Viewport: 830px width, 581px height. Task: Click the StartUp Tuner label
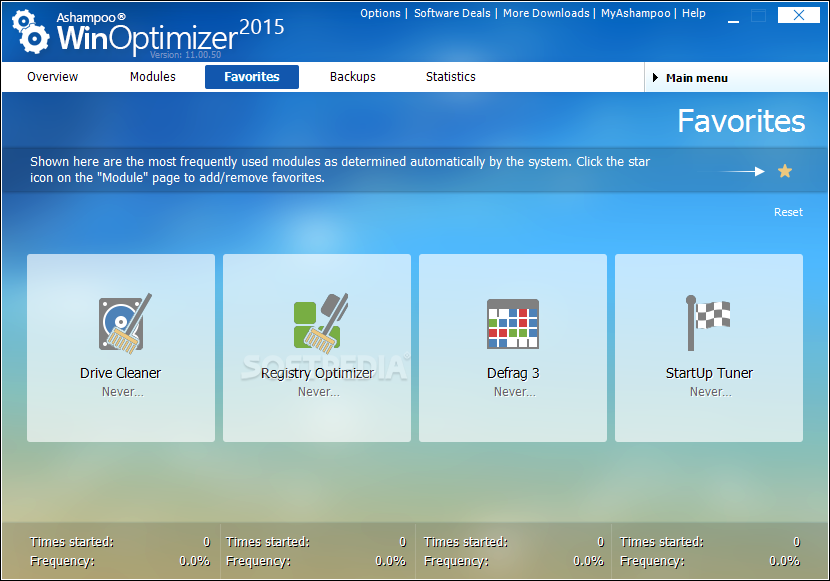click(x=709, y=374)
